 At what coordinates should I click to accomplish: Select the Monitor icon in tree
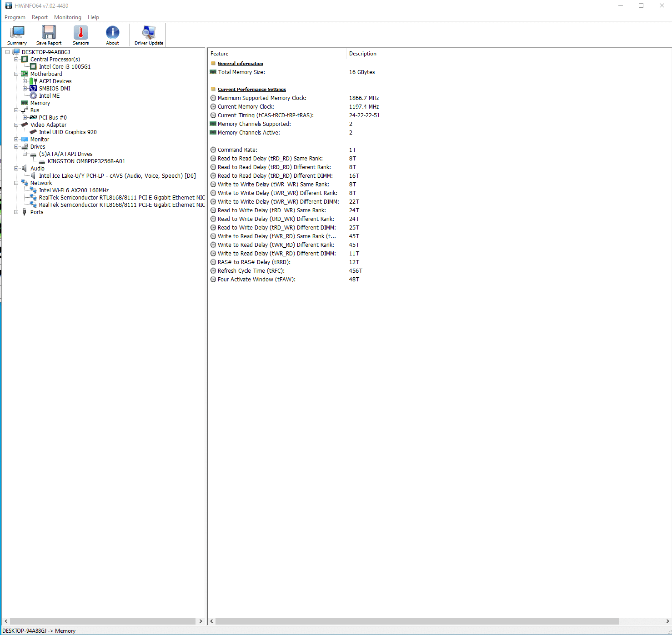(x=25, y=139)
